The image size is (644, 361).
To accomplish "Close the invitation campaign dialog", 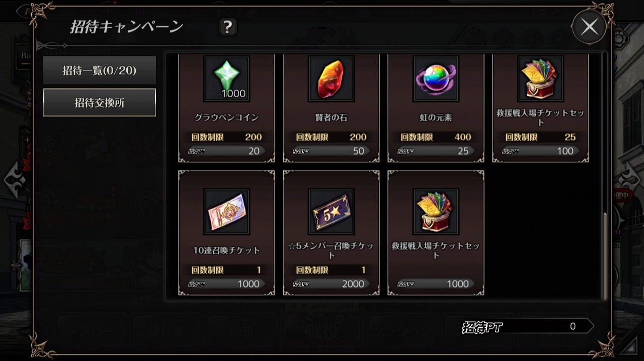I will point(589,27).
